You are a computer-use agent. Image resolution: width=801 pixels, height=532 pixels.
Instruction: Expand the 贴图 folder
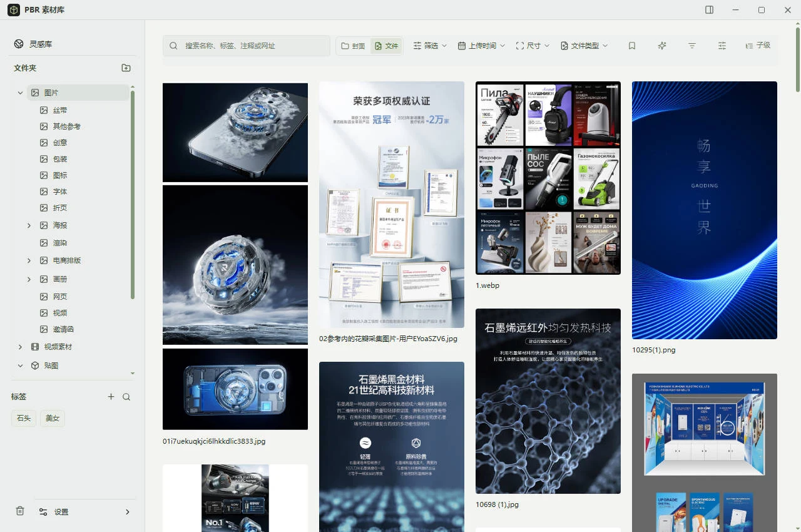coord(20,366)
